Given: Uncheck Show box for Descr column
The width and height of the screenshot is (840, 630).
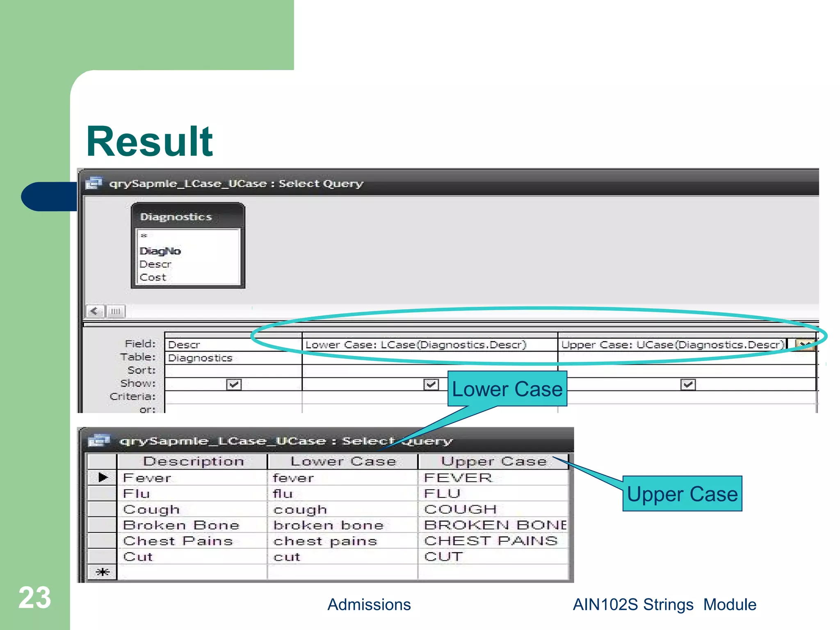Looking at the screenshot, I should tap(234, 384).
